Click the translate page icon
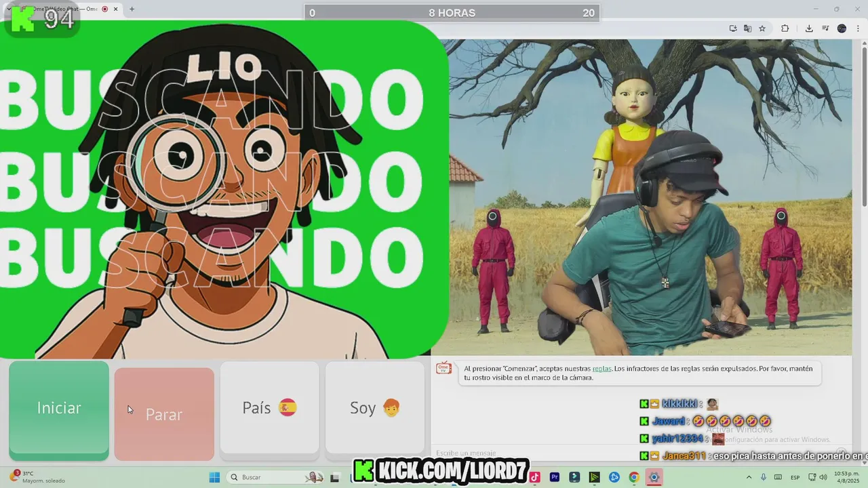 tap(747, 28)
